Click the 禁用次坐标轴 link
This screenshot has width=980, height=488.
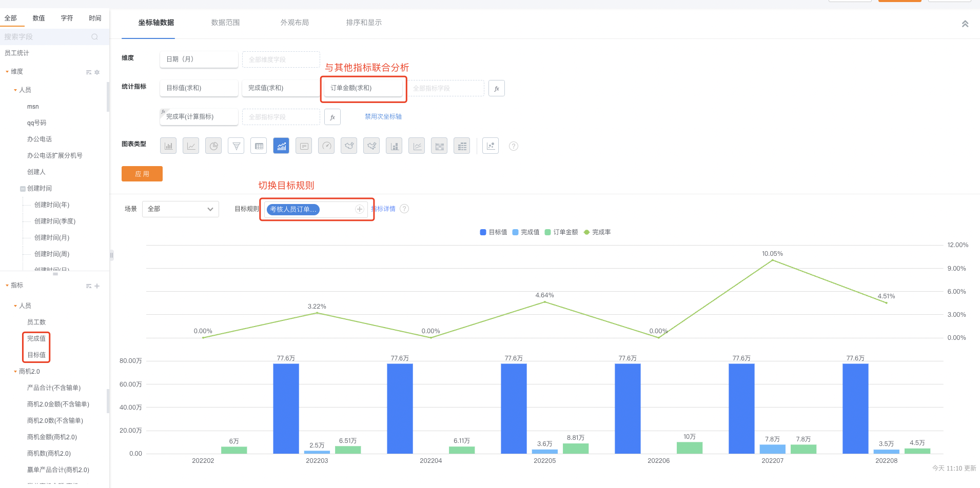pos(383,117)
